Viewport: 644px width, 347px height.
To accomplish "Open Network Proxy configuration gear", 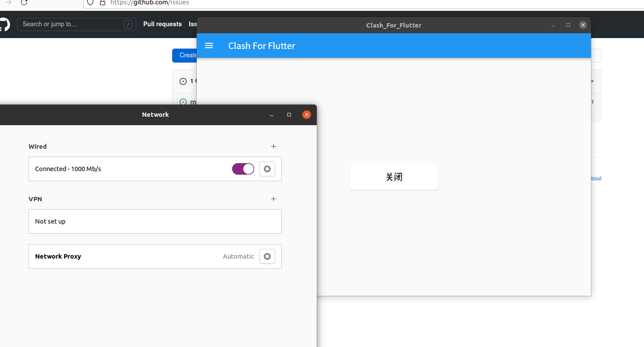I will click(x=267, y=256).
